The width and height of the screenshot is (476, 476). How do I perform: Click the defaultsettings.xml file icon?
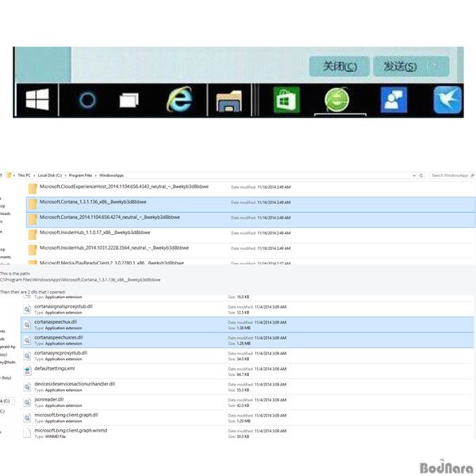coord(27,371)
